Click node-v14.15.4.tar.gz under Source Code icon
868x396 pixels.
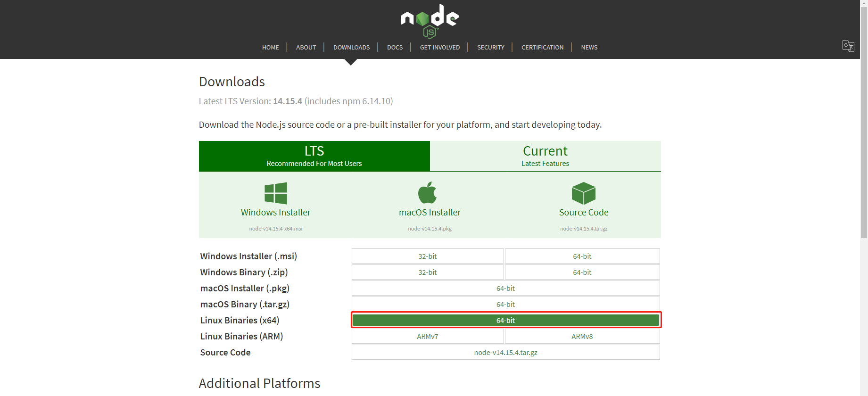(x=584, y=229)
